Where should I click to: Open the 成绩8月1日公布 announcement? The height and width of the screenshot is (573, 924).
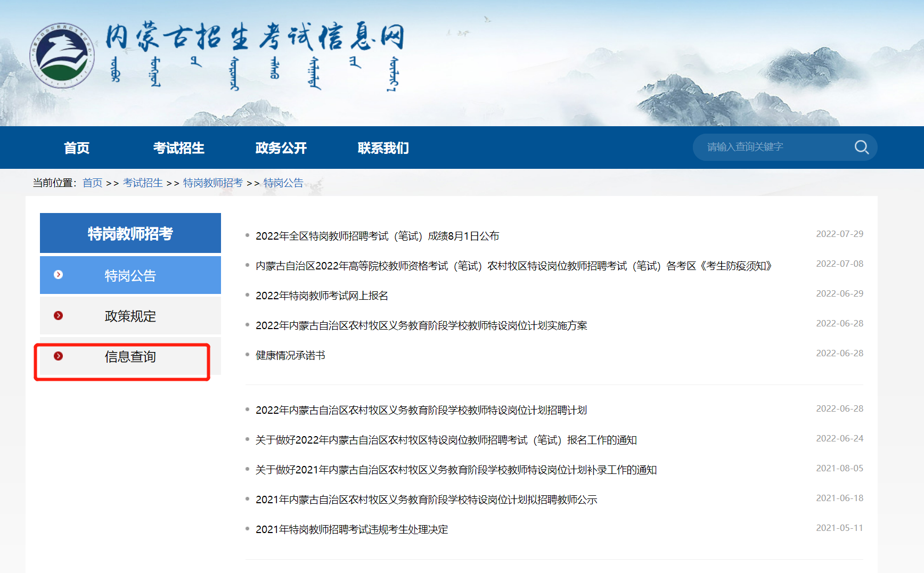pos(377,236)
